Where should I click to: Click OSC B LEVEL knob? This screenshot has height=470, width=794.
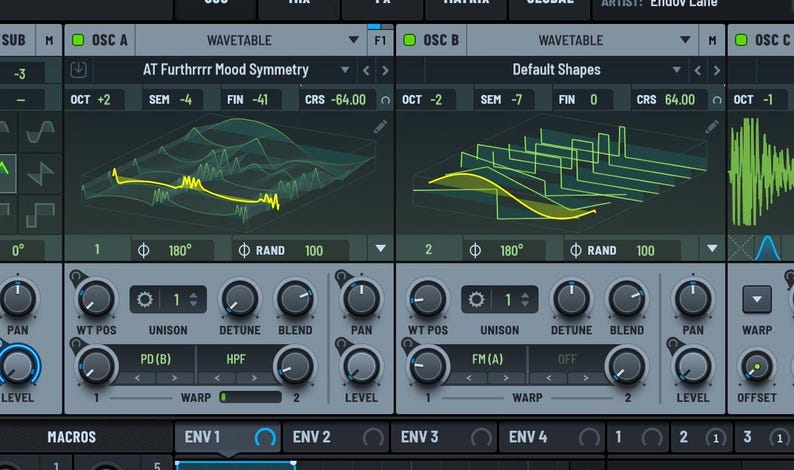[x=693, y=367]
